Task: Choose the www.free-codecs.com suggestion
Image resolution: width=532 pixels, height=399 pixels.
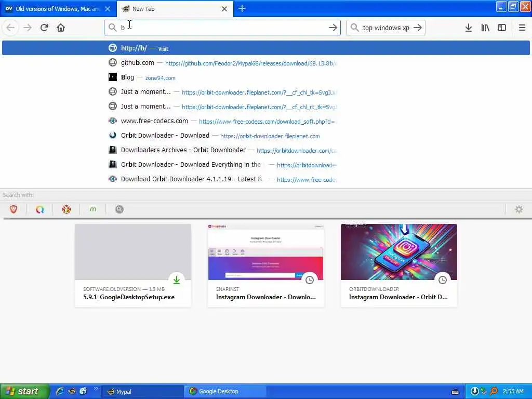Action: tap(266, 121)
